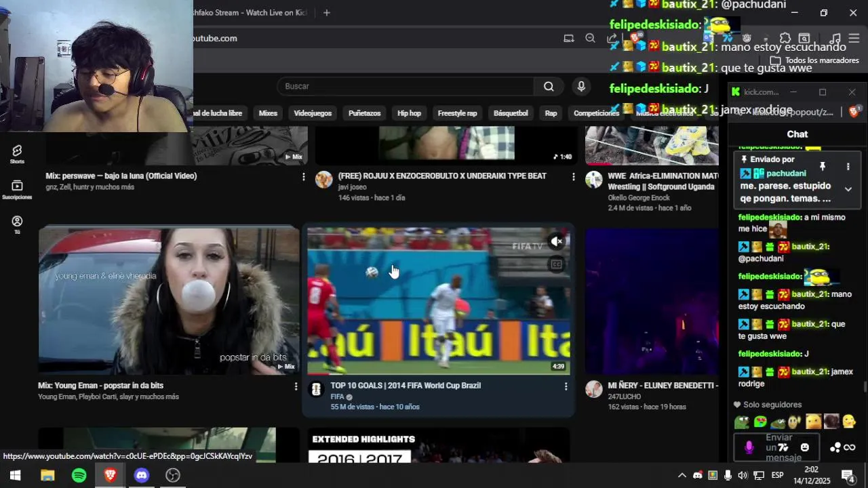Click the zoom magnifier icon in address bar
Image resolution: width=868 pixels, height=488 pixels.
590,39
